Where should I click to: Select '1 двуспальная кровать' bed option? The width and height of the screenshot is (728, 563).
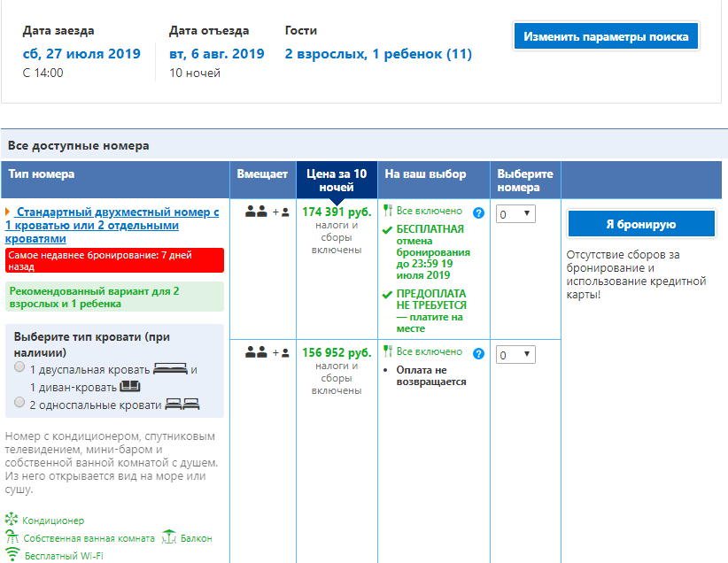tap(19, 367)
